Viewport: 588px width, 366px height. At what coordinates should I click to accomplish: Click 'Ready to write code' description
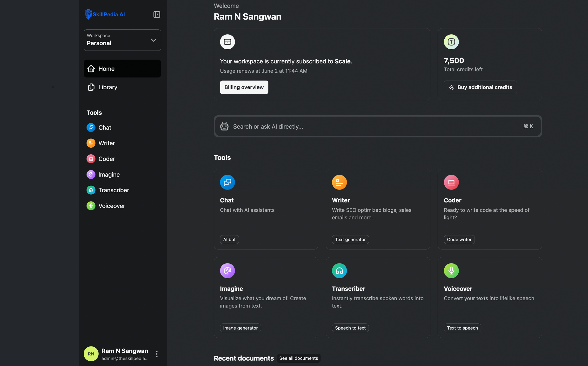tap(486, 214)
